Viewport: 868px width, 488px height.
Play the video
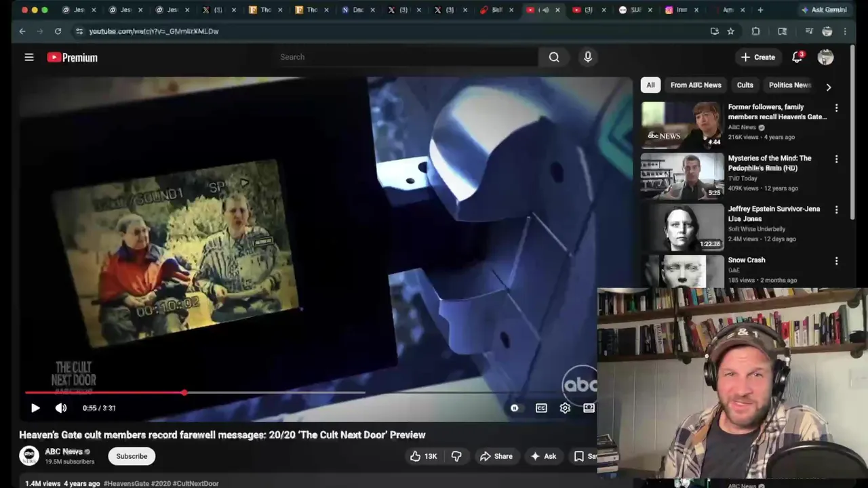pos(35,408)
